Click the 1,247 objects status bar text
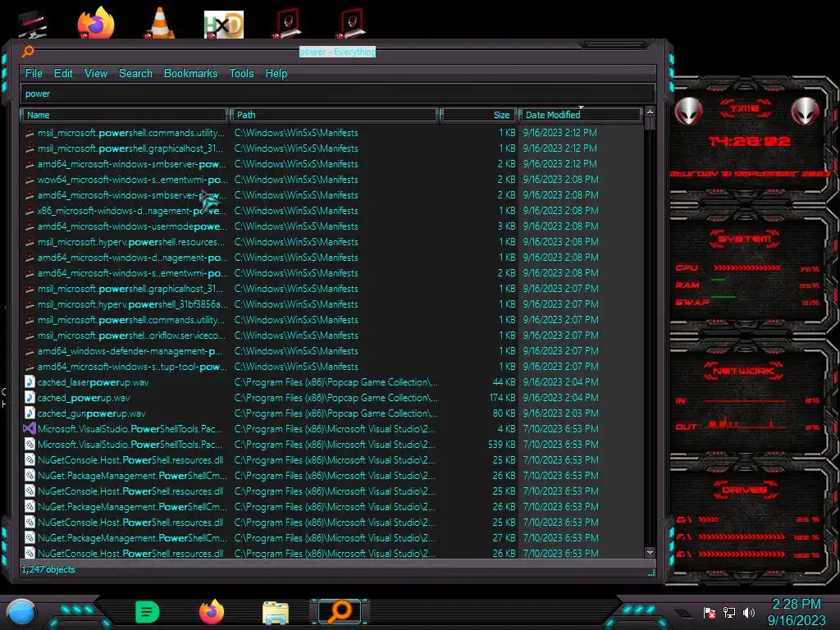 [x=48, y=569]
